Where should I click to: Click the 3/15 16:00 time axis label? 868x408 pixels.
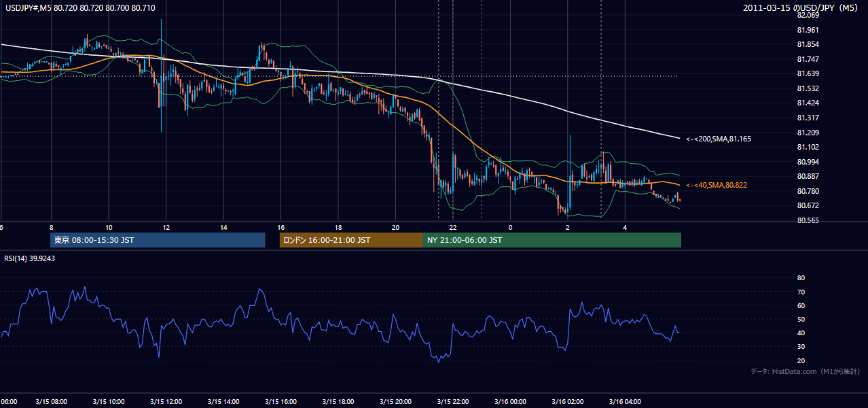tap(281, 402)
